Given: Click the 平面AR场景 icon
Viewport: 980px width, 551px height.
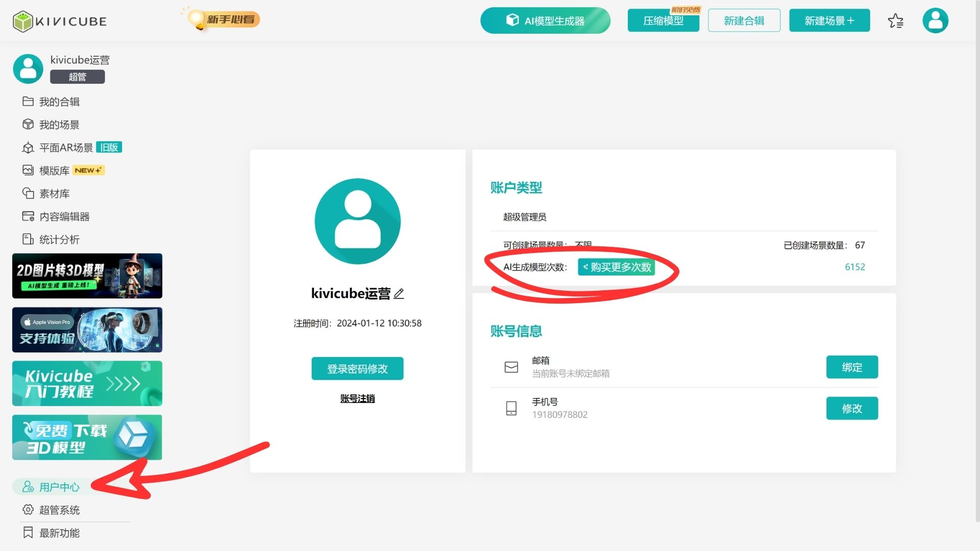Looking at the screenshot, I should click(28, 147).
